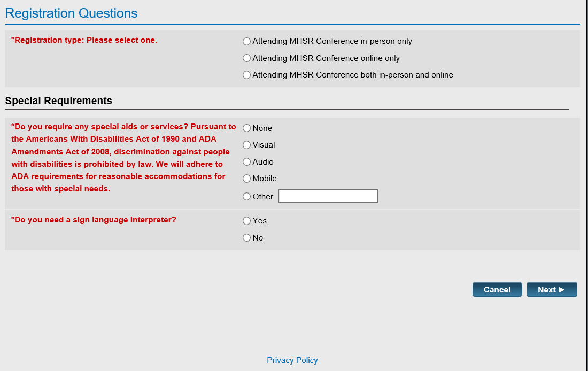
Task: Answer Yes for sign language interpreter
Action: coord(246,221)
